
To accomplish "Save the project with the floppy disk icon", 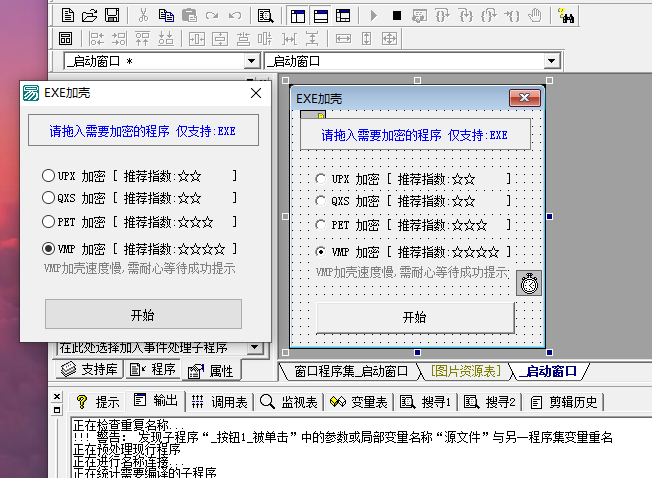I will [x=111, y=15].
